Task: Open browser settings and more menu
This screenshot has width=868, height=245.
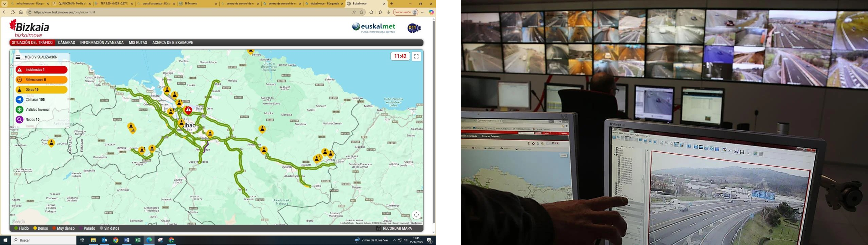Action: coord(423,13)
